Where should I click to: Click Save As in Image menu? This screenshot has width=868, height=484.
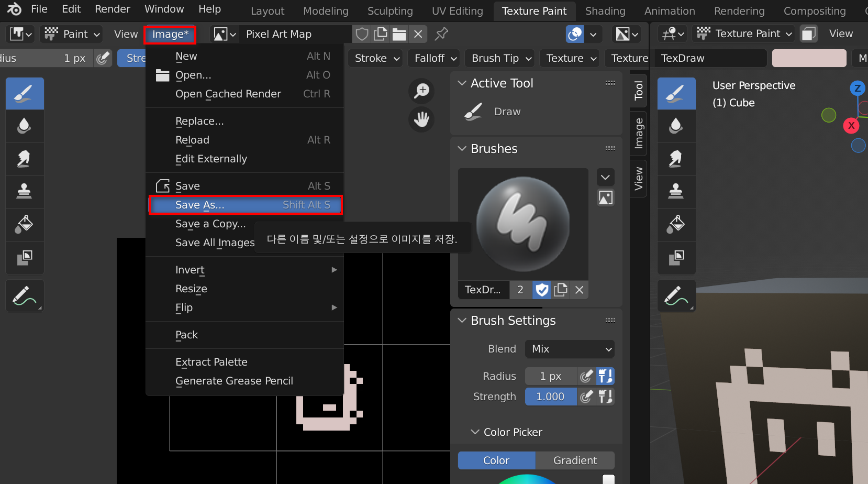[x=246, y=205]
